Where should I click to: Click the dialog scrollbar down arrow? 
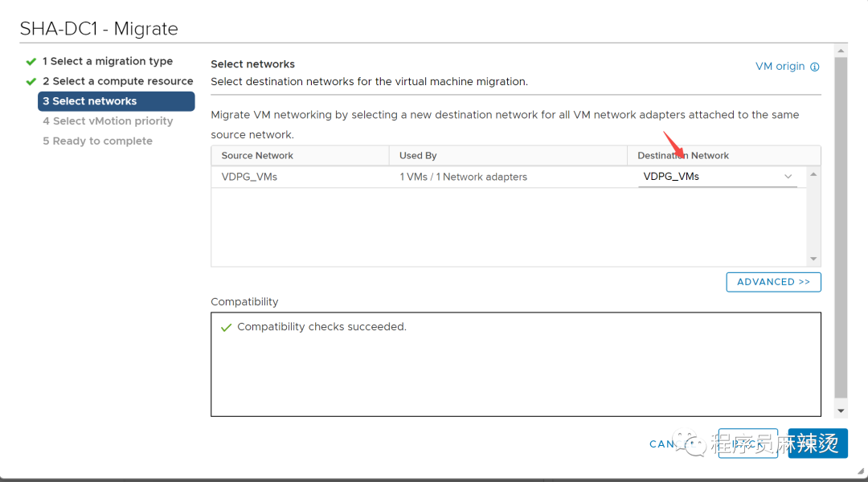coord(841,411)
